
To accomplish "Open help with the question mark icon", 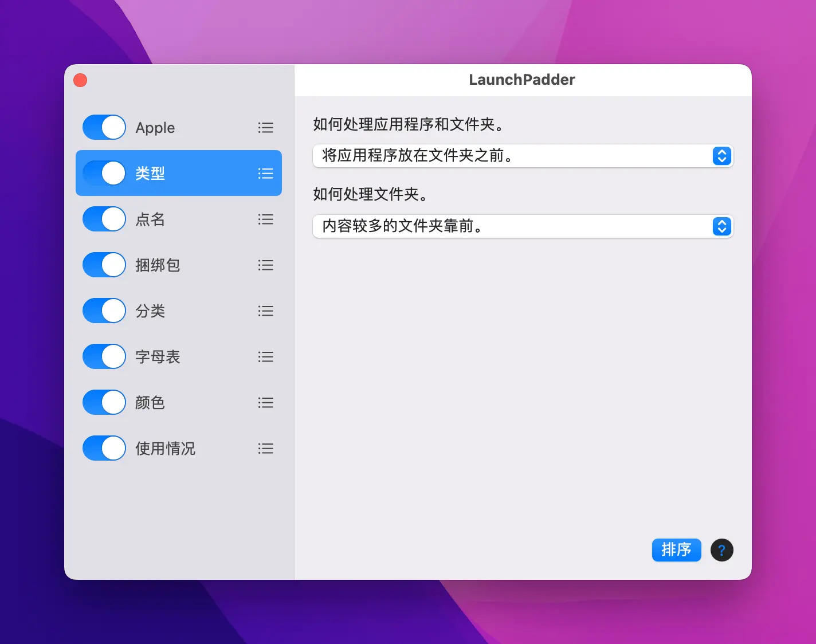I will coord(722,550).
